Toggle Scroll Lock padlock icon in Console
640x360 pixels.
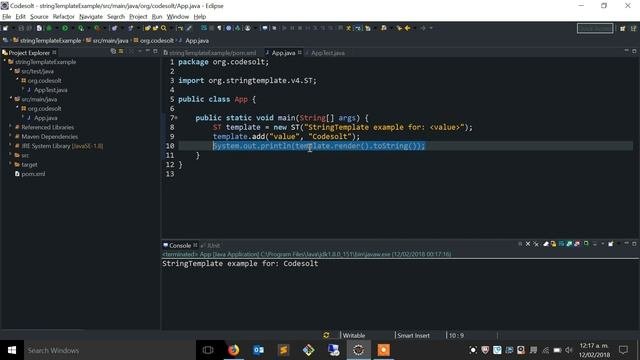click(553, 244)
